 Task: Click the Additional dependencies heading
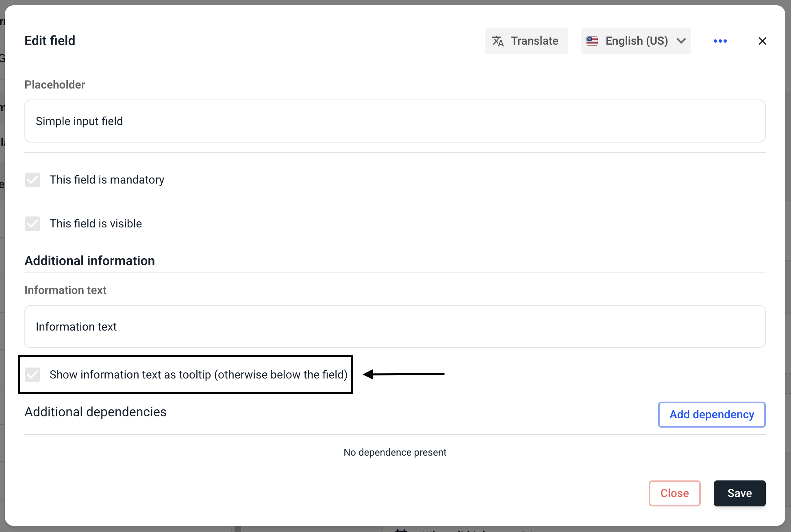pyautogui.click(x=96, y=412)
